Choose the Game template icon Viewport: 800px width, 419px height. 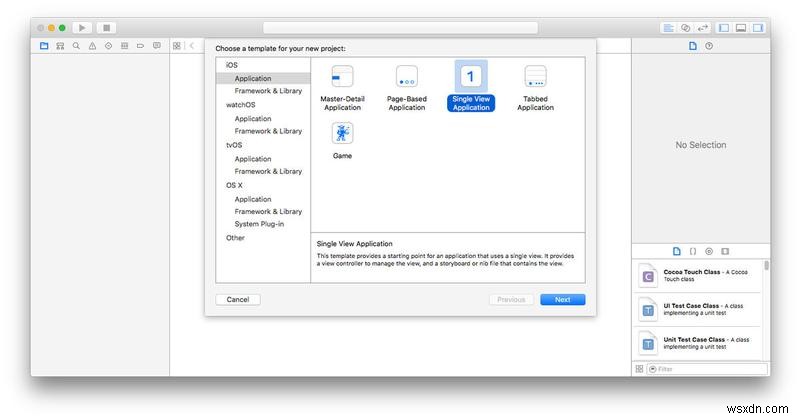tap(342, 134)
